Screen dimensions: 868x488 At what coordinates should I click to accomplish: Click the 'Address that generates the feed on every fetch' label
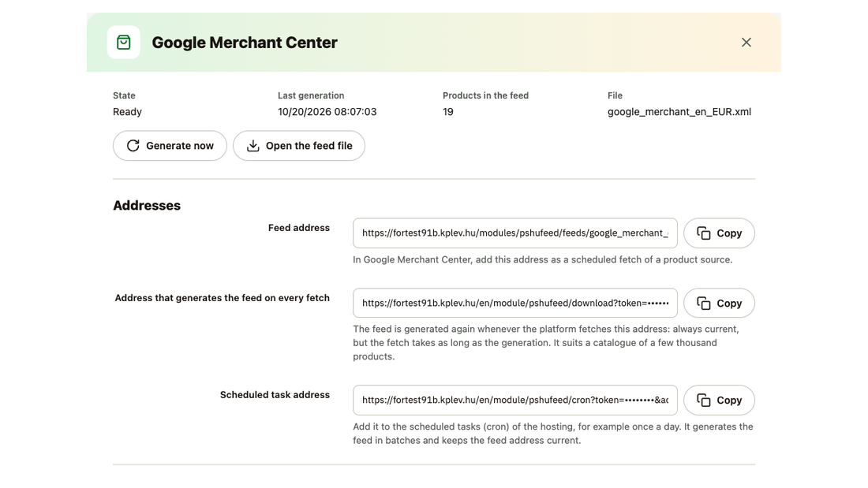click(x=222, y=298)
